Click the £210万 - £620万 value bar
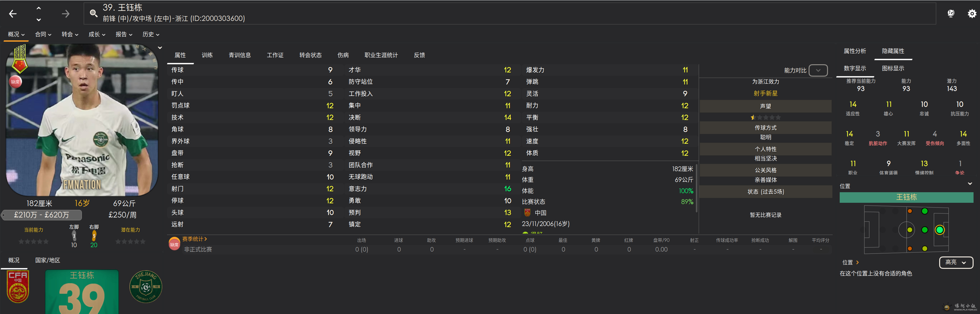The height and width of the screenshot is (314, 980). (x=42, y=215)
